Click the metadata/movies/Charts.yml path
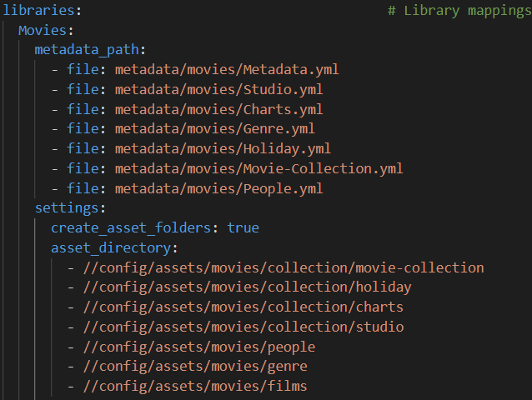Viewport: 532px width, 400px height. tap(218, 109)
